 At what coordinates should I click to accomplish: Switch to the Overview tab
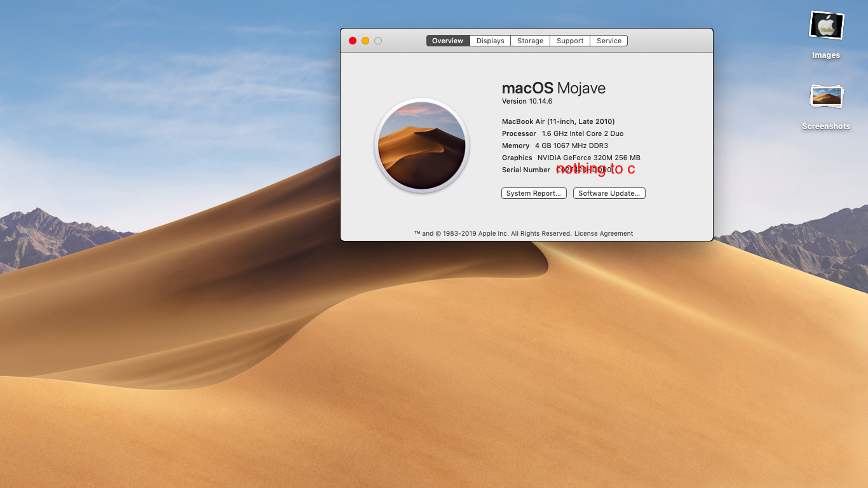click(448, 41)
